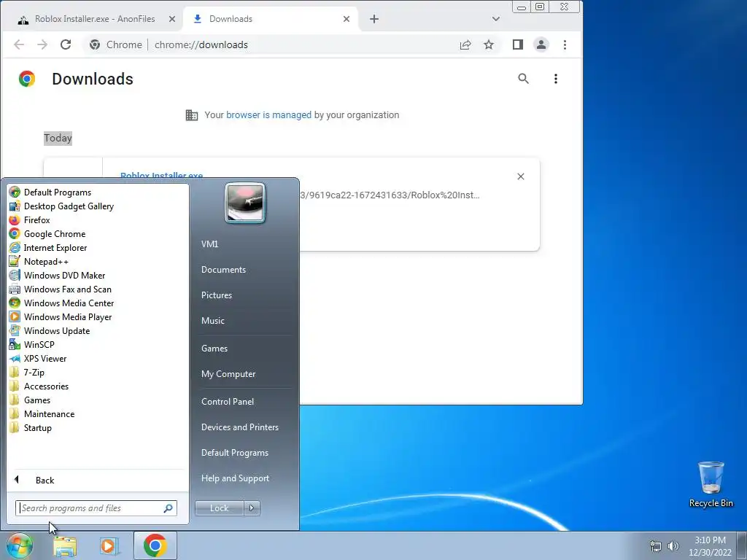
Task: Search downloads magnifier icon
Action: pyautogui.click(x=524, y=79)
